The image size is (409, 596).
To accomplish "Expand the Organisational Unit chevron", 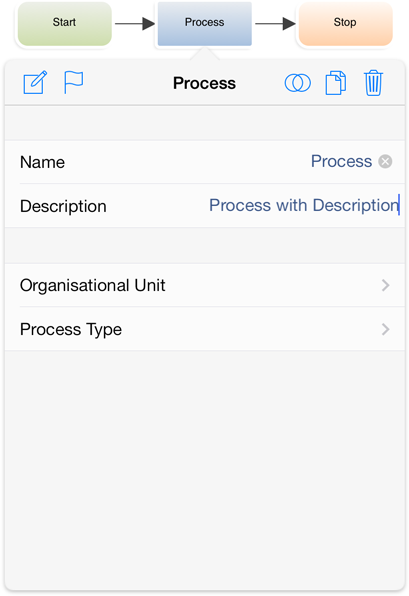I will pyautogui.click(x=385, y=285).
